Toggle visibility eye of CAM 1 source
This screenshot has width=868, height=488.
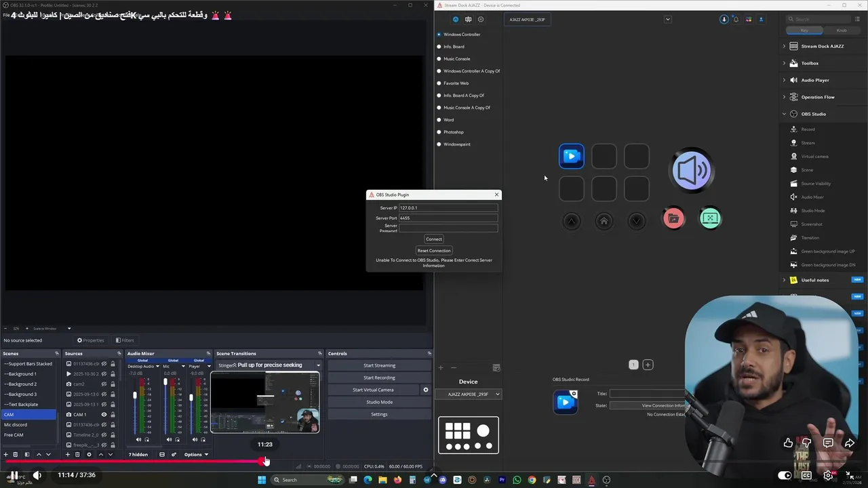tap(104, 414)
